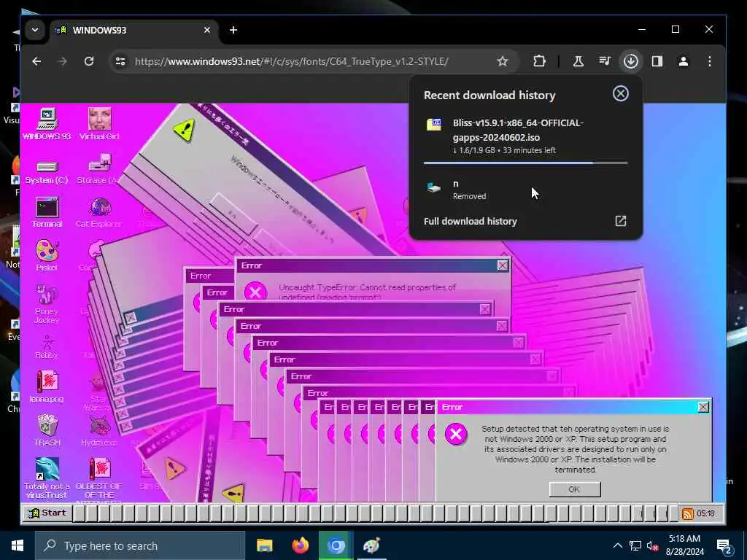Open the Paint app in the taskbar

(x=371, y=545)
